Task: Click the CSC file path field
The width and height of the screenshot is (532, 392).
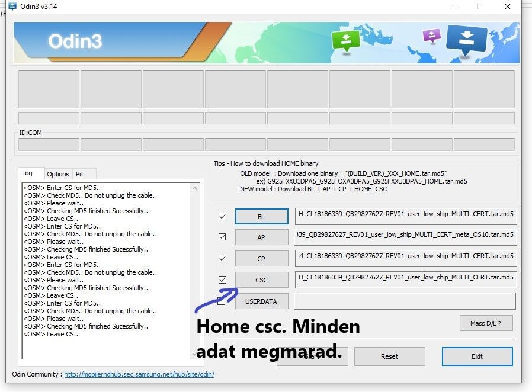Action: pos(406,279)
